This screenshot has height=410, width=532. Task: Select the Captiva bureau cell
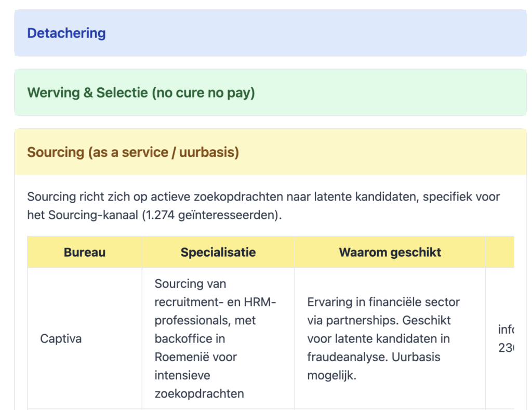tap(61, 339)
